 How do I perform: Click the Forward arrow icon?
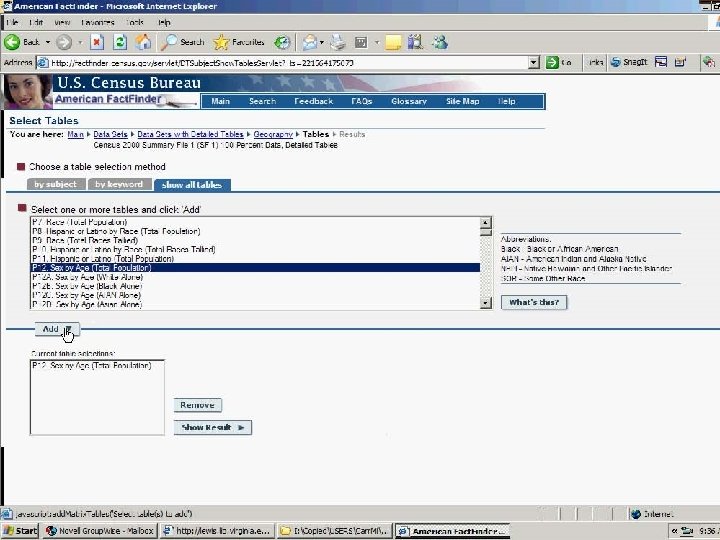64,42
